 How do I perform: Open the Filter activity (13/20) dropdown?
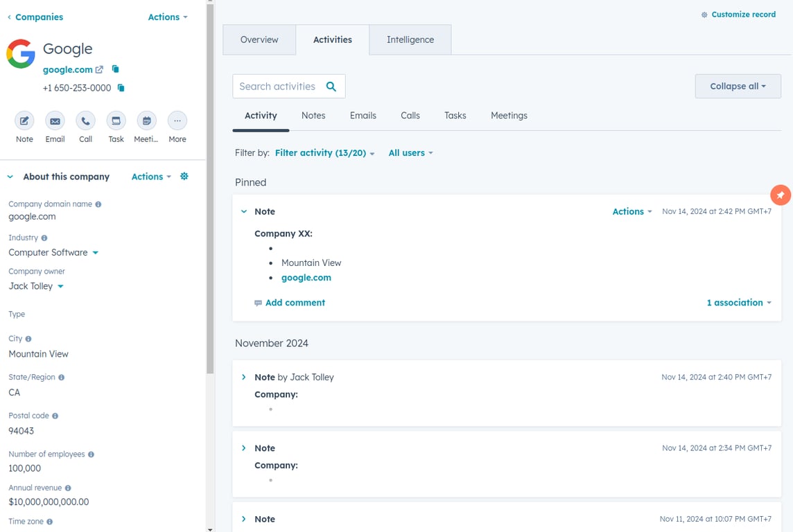pyautogui.click(x=324, y=153)
